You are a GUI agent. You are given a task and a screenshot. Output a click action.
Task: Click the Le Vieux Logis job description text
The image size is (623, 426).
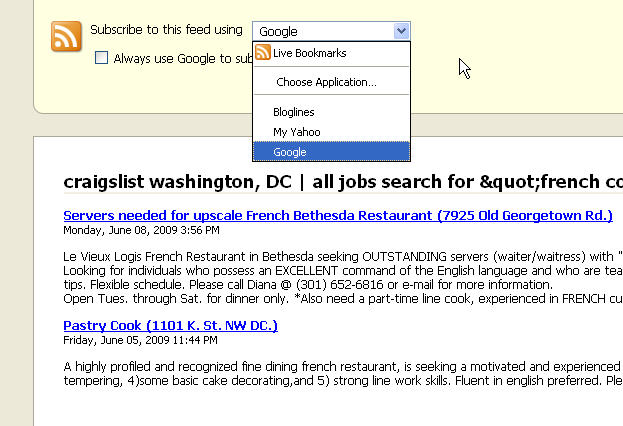[x=343, y=277]
